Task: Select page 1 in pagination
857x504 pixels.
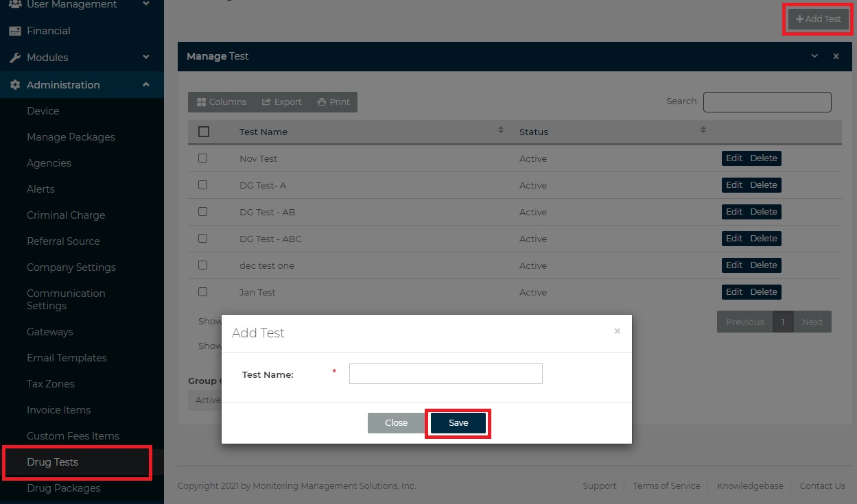Action: [x=783, y=322]
